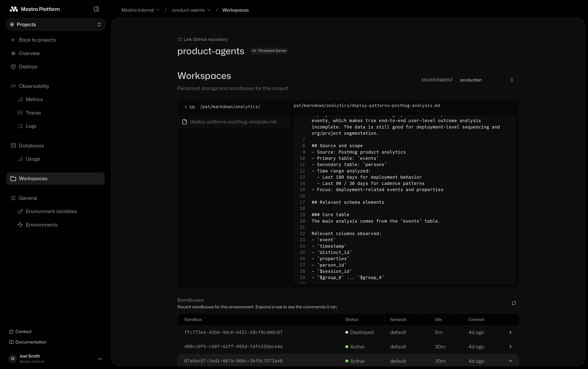The image size is (588, 369).
Task: Click the Active status of d90cc9f5 row
Action: (355, 347)
